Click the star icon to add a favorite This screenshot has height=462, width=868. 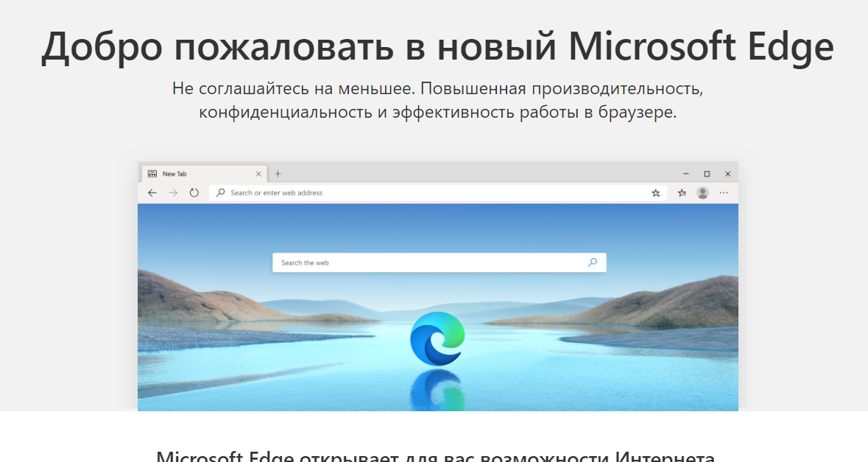pyautogui.click(x=655, y=193)
